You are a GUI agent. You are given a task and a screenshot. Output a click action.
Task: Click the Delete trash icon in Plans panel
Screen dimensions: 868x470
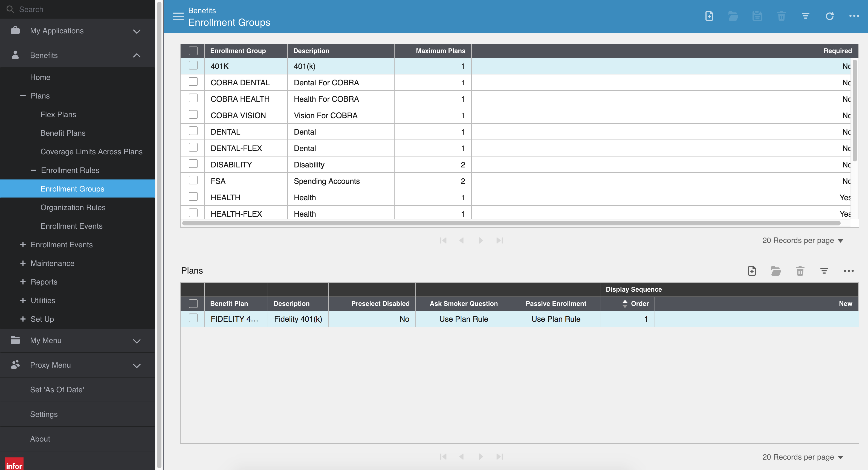coord(800,271)
